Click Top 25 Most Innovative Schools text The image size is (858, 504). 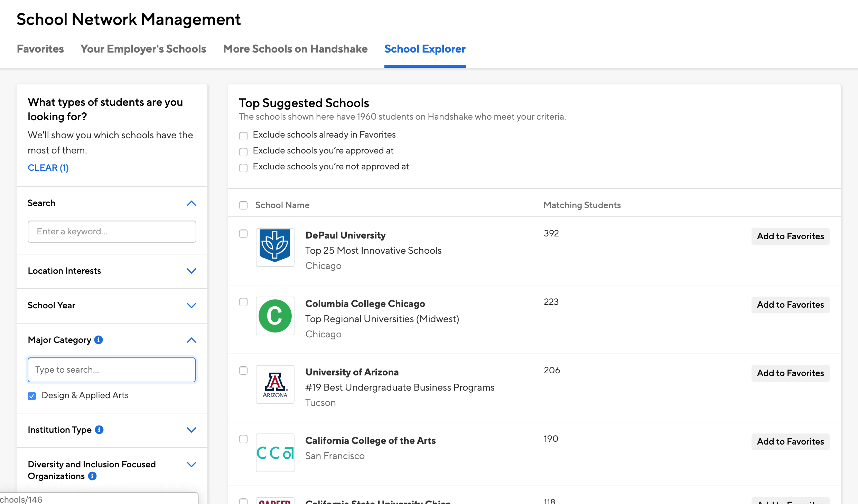[x=373, y=250]
